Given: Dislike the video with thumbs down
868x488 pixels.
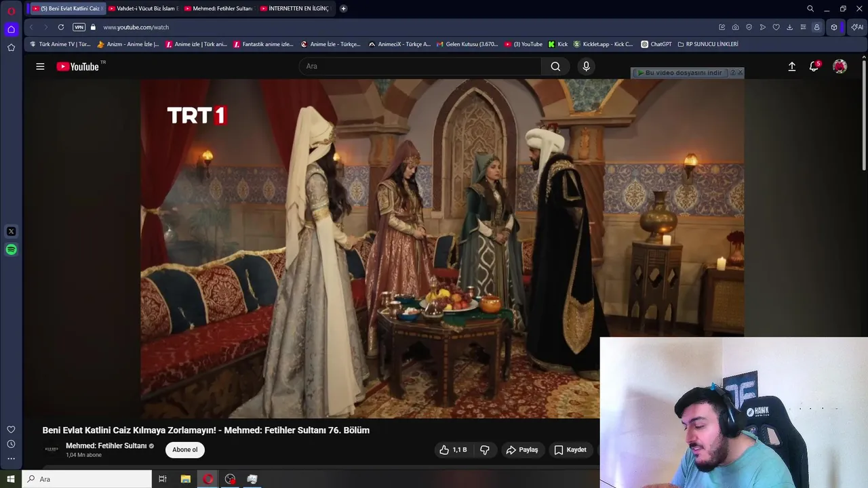Looking at the screenshot, I should 485,449.
